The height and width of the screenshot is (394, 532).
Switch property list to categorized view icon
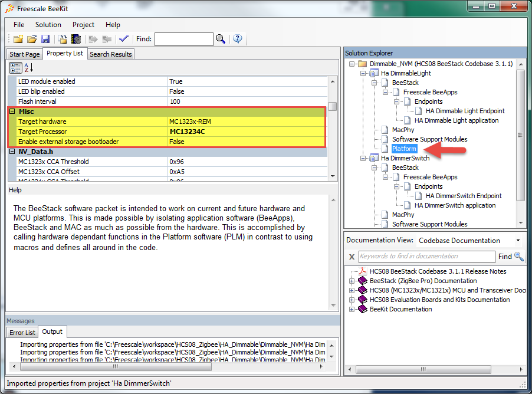(x=15, y=68)
